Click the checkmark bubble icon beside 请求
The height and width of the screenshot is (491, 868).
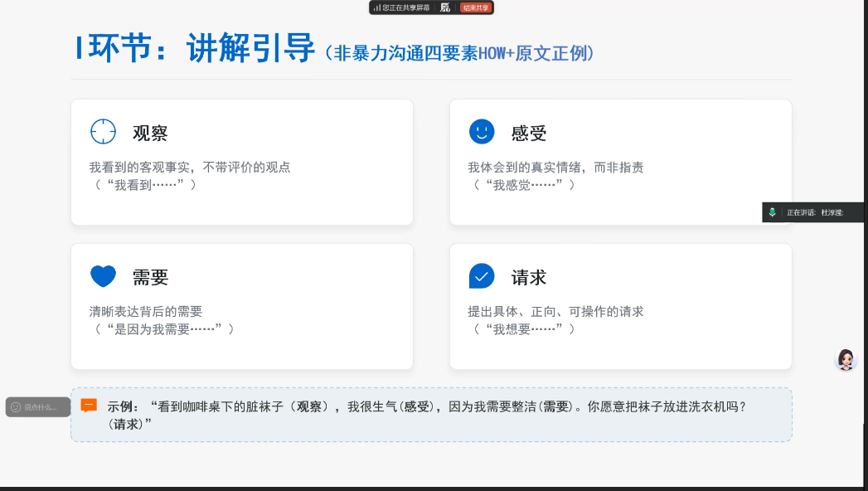click(x=481, y=276)
